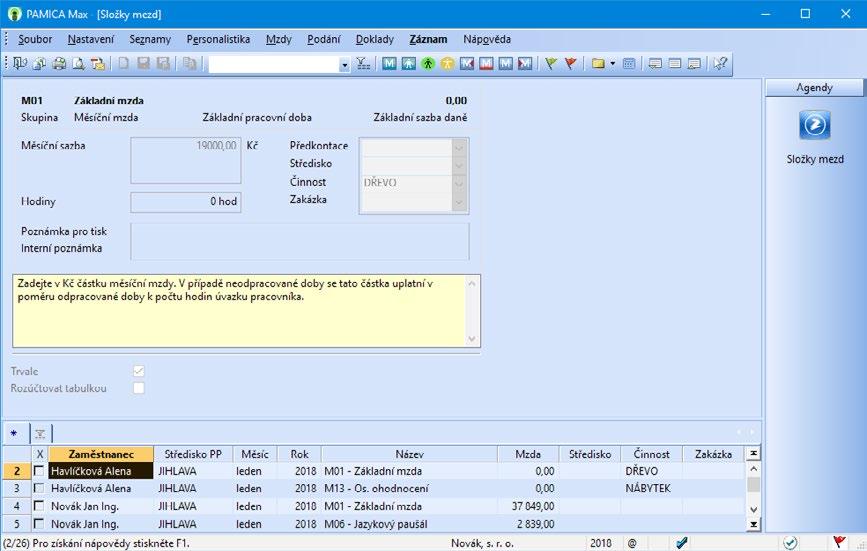Select the star tab above the table

pos(14,434)
